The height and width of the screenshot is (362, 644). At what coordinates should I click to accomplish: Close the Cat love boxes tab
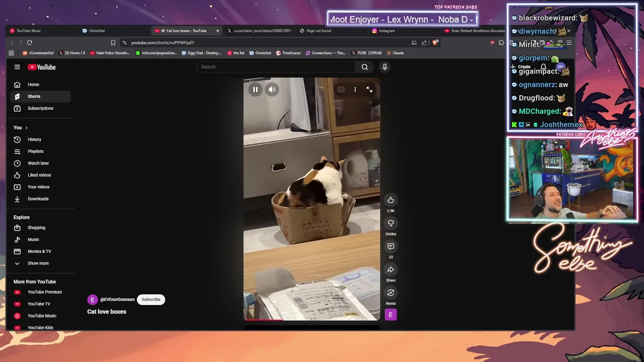(x=217, y=31)
